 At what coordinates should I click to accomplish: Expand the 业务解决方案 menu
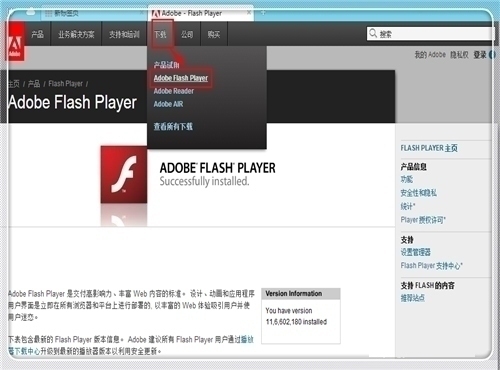click(76, 34)
